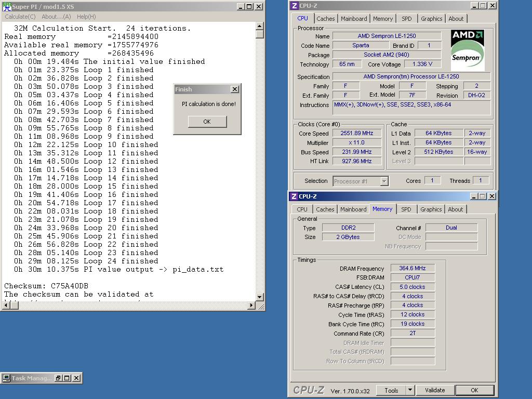Screen dimensions: 532x399
Task: Click the processor Name field AMD Sempron LE-1250
Action: [x=387, y=36]
